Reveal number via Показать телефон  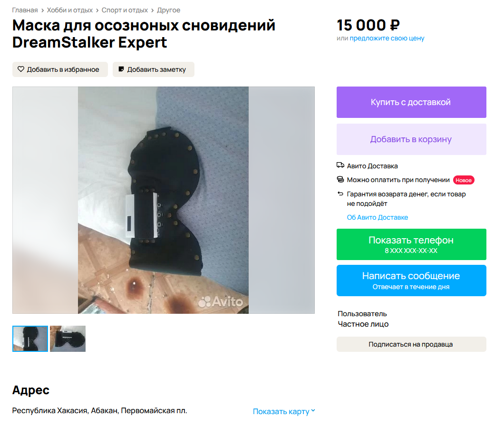(411, 244)
